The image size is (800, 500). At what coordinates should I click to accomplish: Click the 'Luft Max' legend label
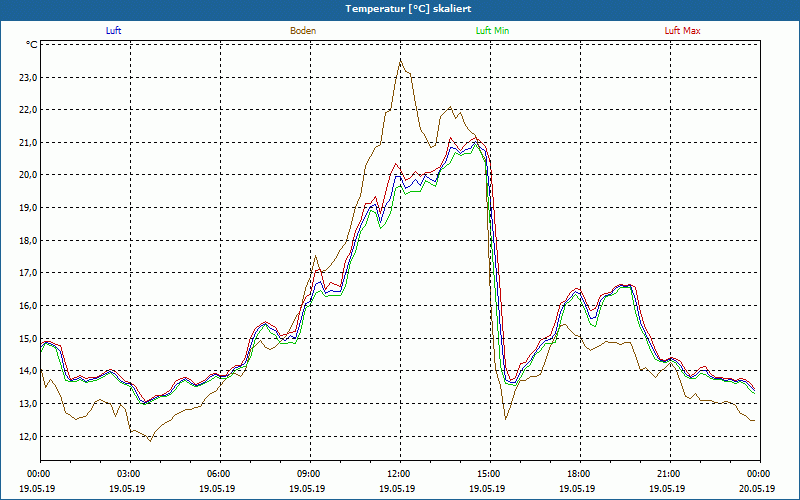coord(682,31)
